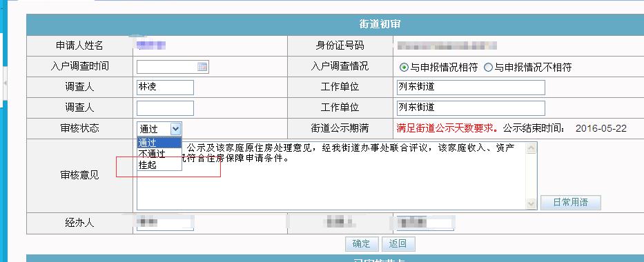Click the 街道初审 section header
The width and height of the screenshot is (644, 262).
click(x=380, y=25)
